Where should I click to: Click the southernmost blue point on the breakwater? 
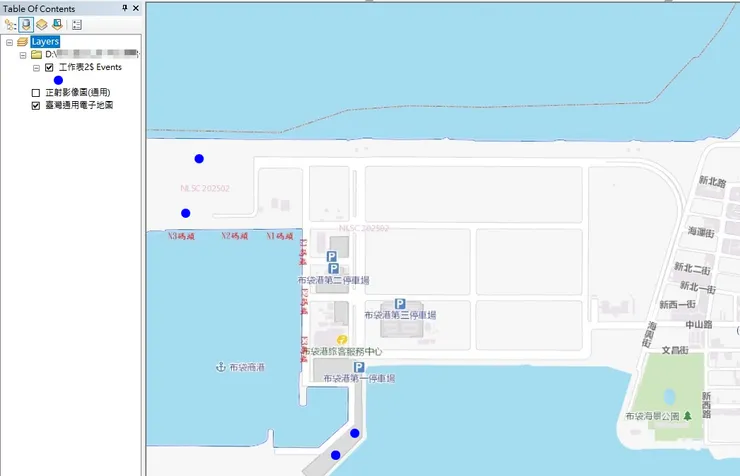(336, 455)
